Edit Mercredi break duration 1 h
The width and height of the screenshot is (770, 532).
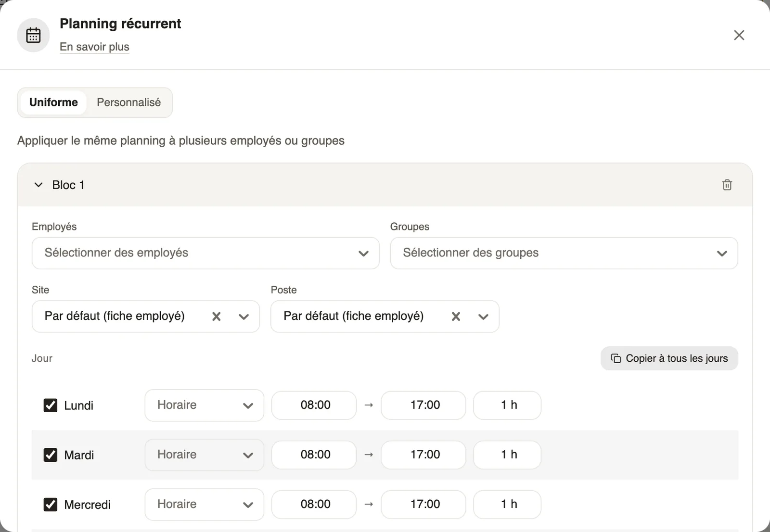[507, 504]
